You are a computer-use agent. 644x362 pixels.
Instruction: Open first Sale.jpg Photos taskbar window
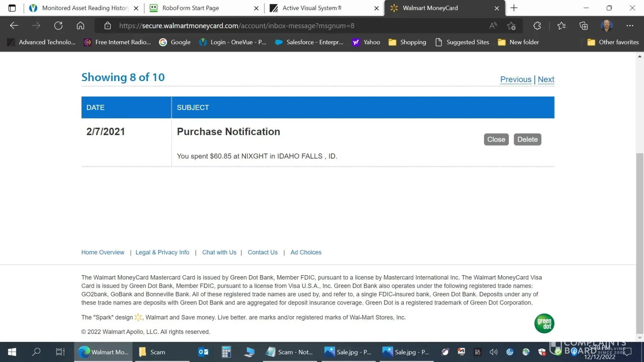(x=348, y=352)
